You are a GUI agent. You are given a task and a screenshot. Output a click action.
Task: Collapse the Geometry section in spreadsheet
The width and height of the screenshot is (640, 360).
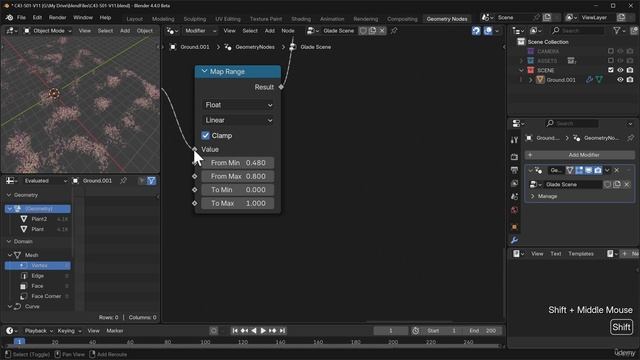[x=9, y=195]
